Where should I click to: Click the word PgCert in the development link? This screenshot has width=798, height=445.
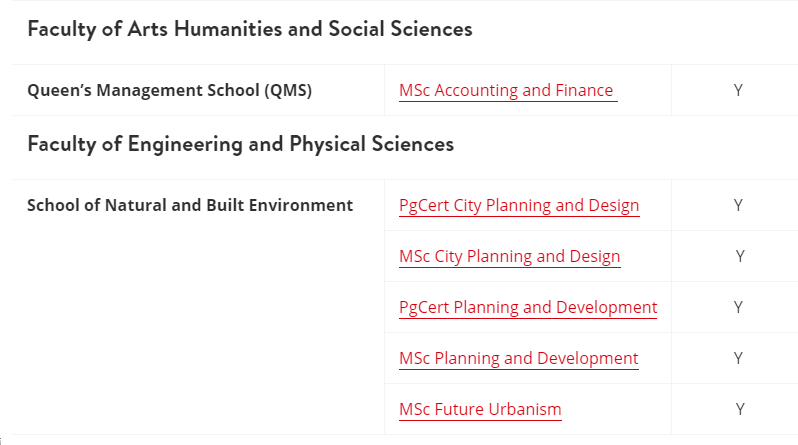coord(424,308)
